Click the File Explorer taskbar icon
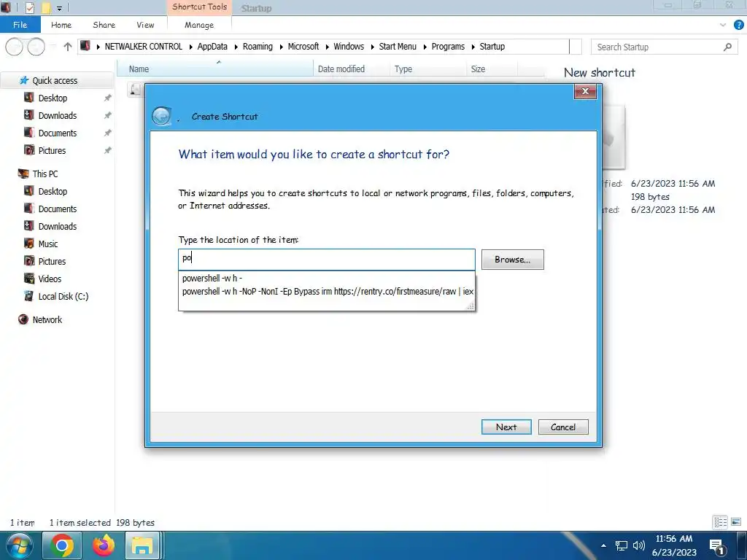The width and height of the screenshot is (747, 560). [x=142, y=545]
